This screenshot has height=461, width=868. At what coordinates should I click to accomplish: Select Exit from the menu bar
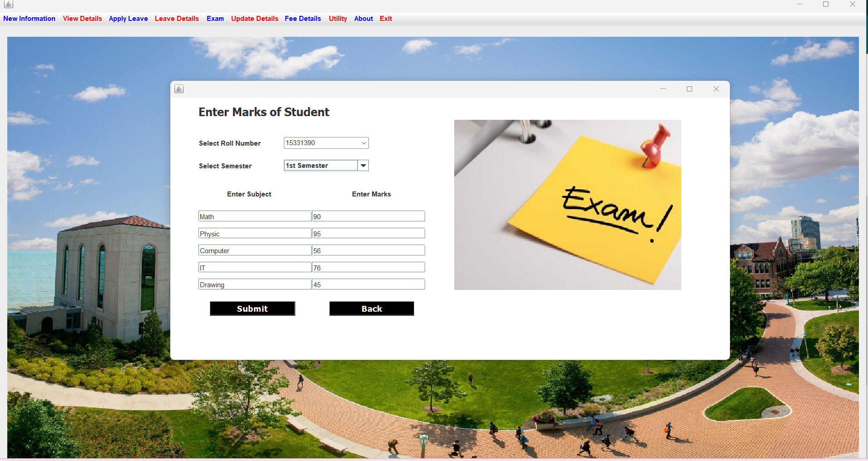click(x=385, y=19)
